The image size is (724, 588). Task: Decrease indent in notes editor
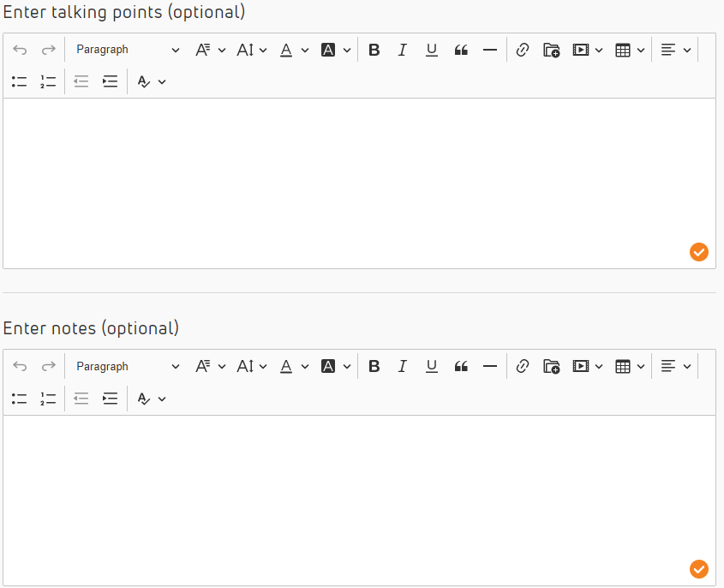[81, 399]
